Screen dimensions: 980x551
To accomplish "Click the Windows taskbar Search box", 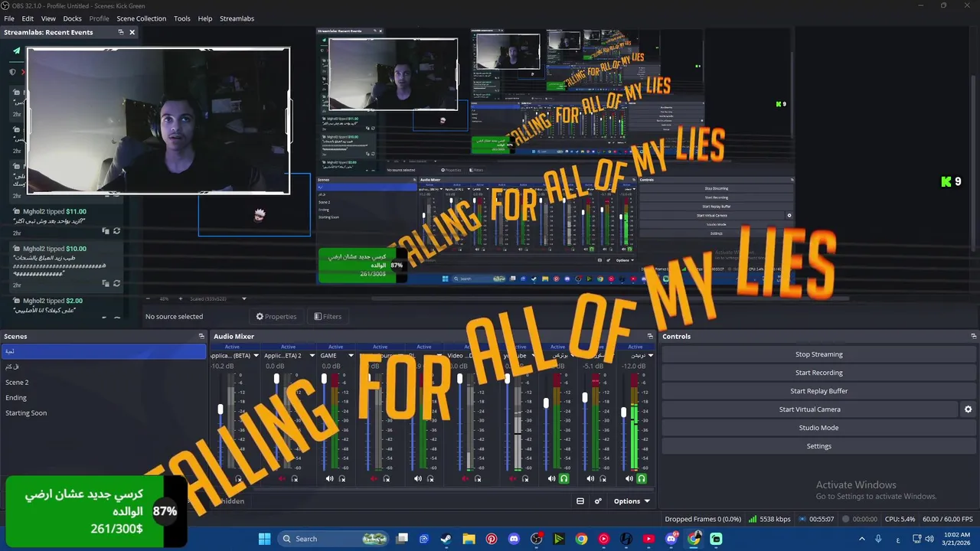I will pyautogui.click(x=333, y=539).
